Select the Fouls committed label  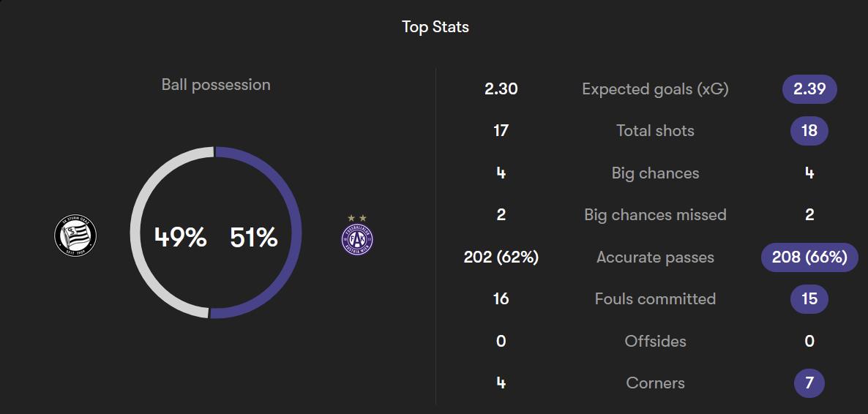click(655, 299)
